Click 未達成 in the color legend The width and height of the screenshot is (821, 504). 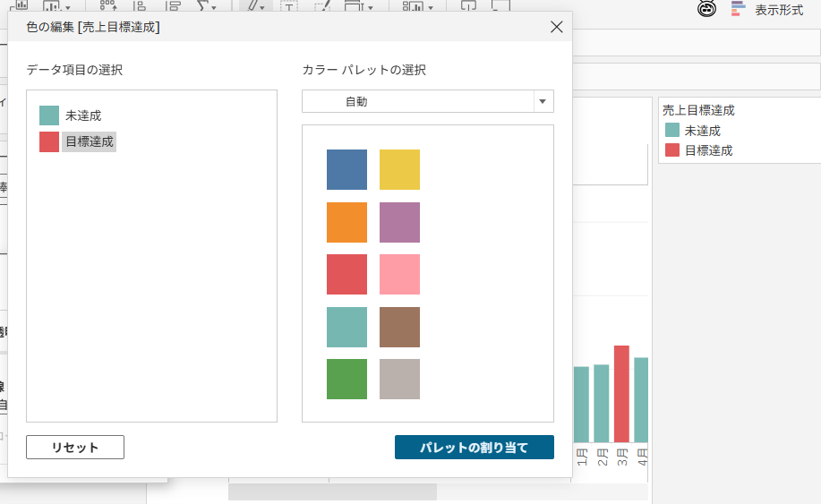tap(702, 131)
